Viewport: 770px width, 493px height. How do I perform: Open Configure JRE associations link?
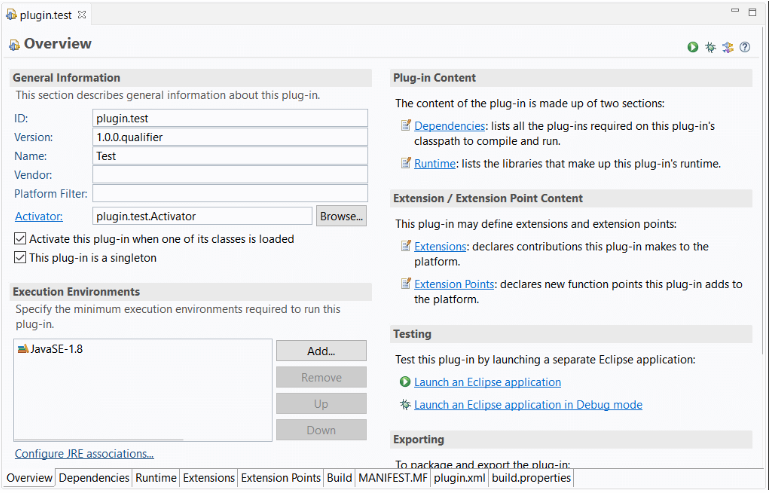(x=84, y=453)
